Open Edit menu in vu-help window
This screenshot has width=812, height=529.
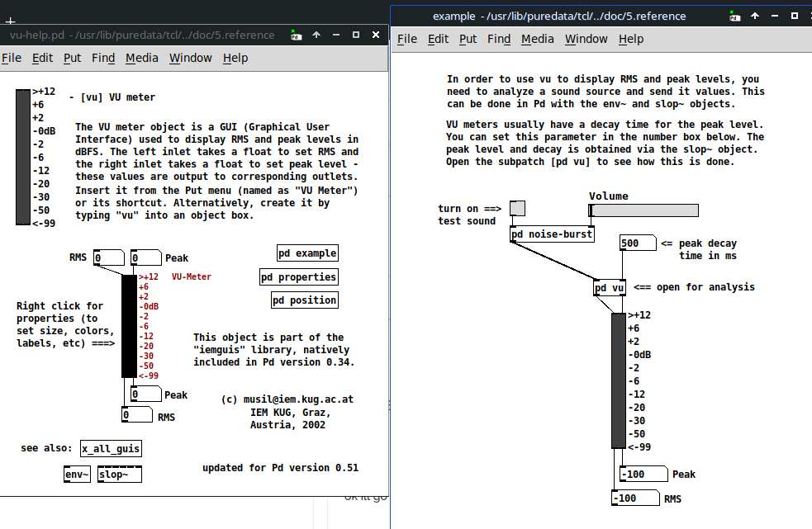coord(42,58)
